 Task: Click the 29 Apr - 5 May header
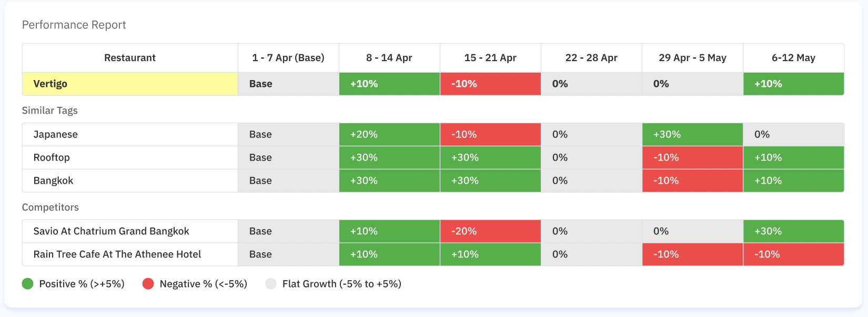pyautogui.click(x=692, y=58)
